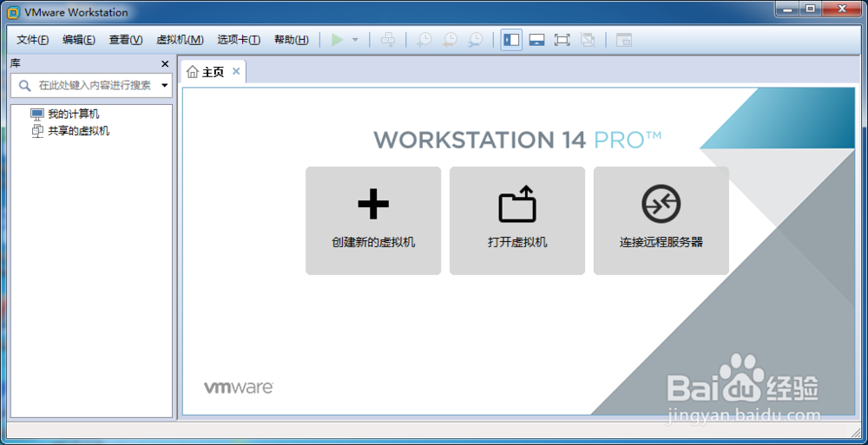Click the console view toolbar icon
The width and height of the screenshot is (868, 445).
click(624, 40)
